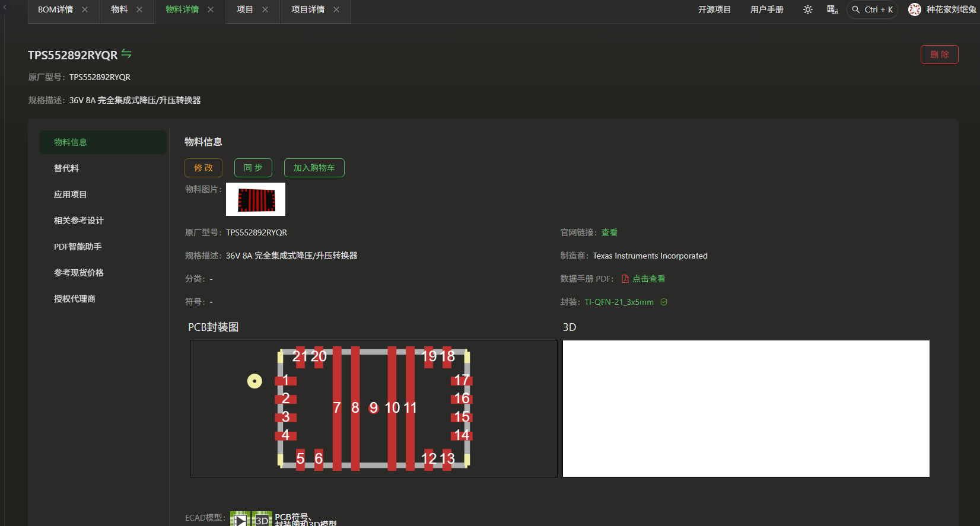The width and height of the screenshot is (980, 526).
Task: Open the 查看 official website link
Action: click(x=609, y=232)
